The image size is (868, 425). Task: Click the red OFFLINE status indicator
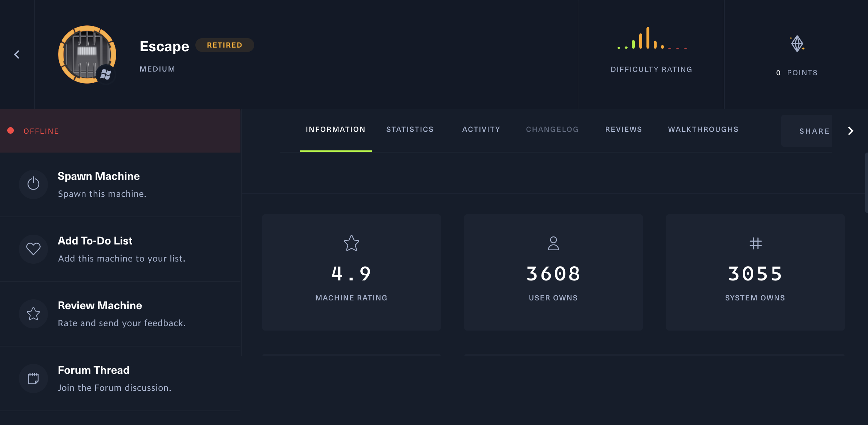coord(11,130)
